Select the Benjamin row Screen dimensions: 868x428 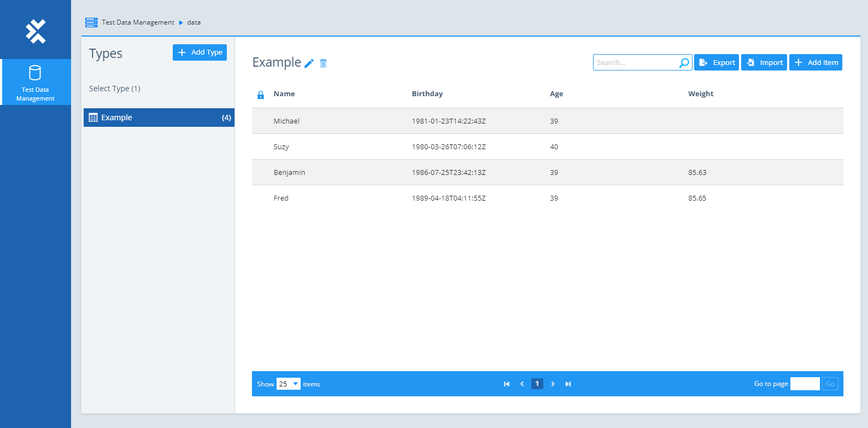[x=547, y=172]
